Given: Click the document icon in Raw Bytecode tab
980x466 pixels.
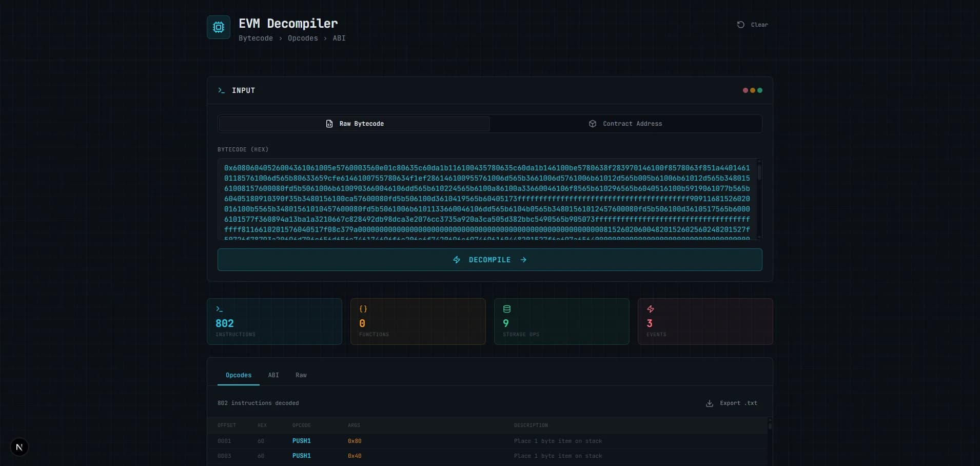Looking at the screenshot, I should (x=329, y=124).
